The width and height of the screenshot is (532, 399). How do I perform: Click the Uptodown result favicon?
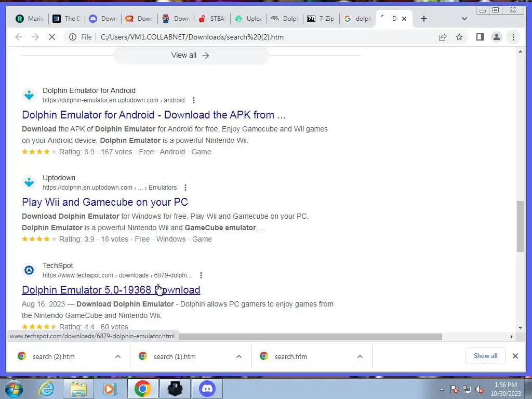29,182
